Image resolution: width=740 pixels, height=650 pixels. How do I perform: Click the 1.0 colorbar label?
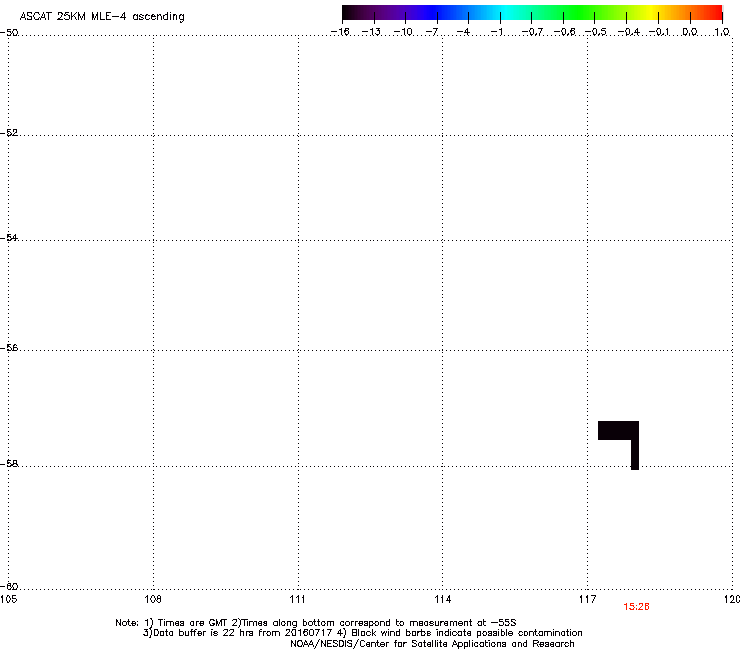coord(722,32)
